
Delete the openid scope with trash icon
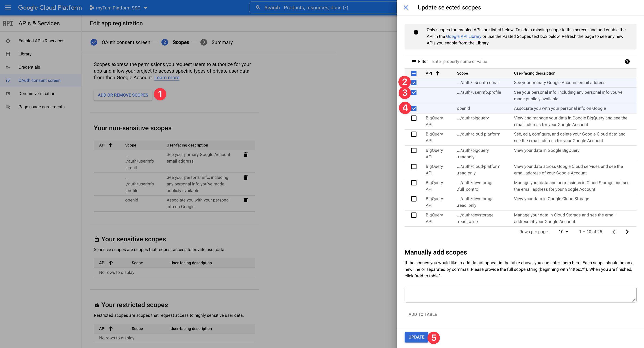pyautogui.click(x=246, y=200)
